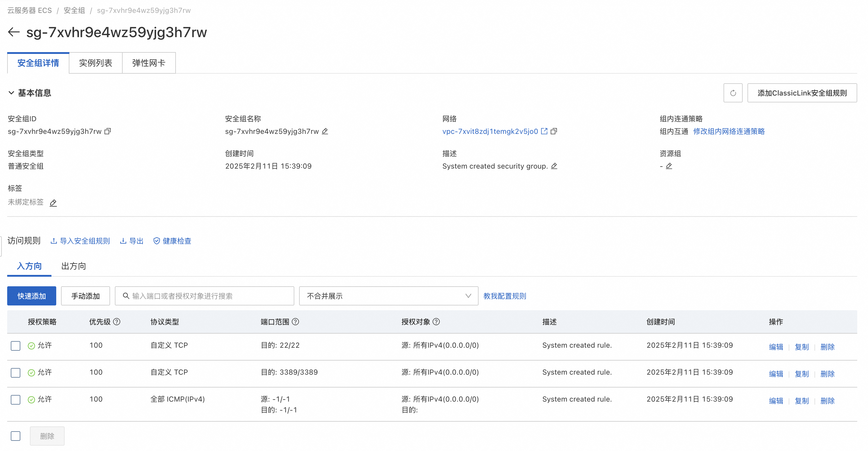This screenshot has width=868, height=451.
Task: Check the port 22/22 rule checkbox
Action: coord(16,346)
